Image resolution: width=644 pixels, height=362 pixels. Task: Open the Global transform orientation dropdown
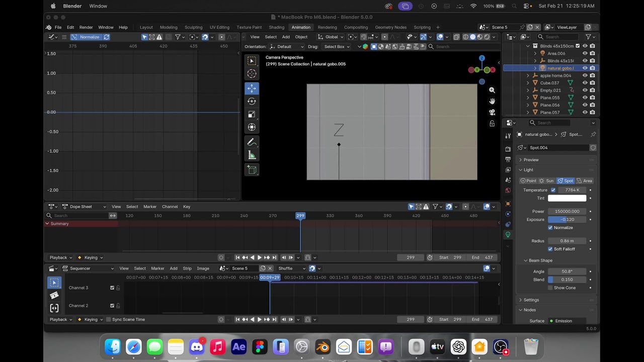pos(331,37)
